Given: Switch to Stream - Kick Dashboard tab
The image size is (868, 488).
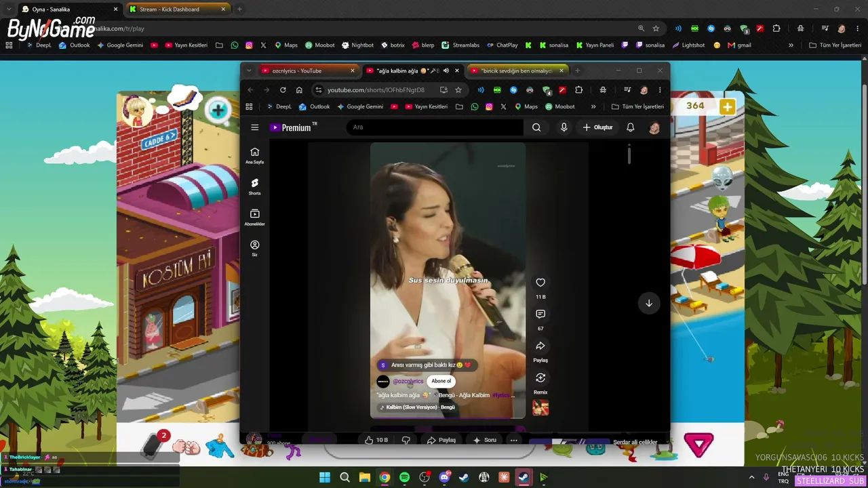Looking at the screenshot, I should click(x=176, y=9).
